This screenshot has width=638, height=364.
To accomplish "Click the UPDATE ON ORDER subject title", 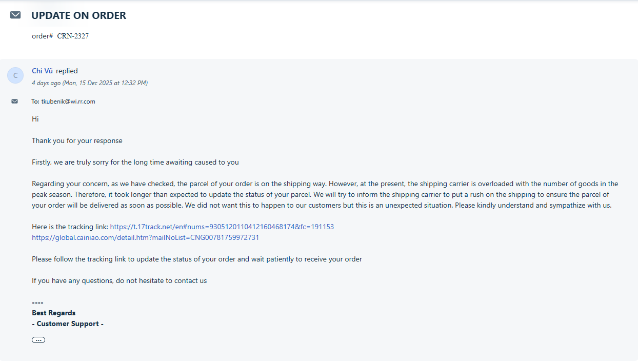I will click(x=79, y=15).
